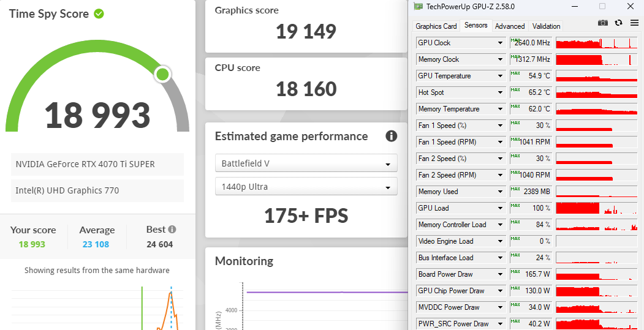Switch to the Graphics Card tab
644x330 pixels.
[436, 26]
